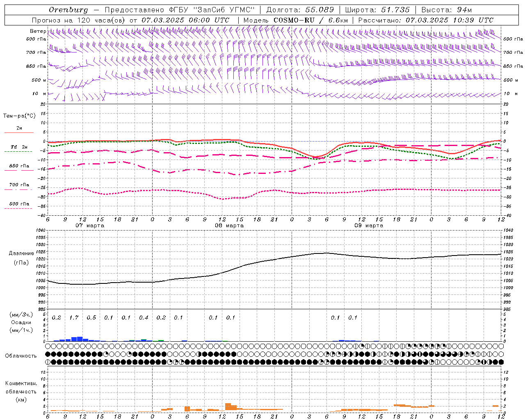525x420 pixels.
Task: Click the '0.4' precipitation value
Action: click(144, 317)
